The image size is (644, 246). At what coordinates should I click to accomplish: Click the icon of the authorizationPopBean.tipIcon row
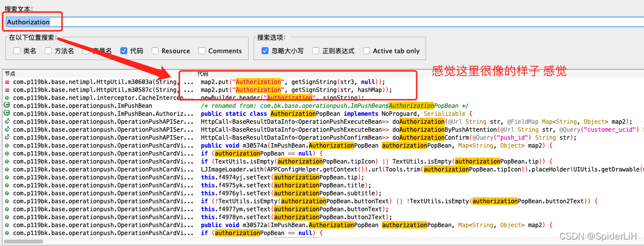(x=7, y=161)
